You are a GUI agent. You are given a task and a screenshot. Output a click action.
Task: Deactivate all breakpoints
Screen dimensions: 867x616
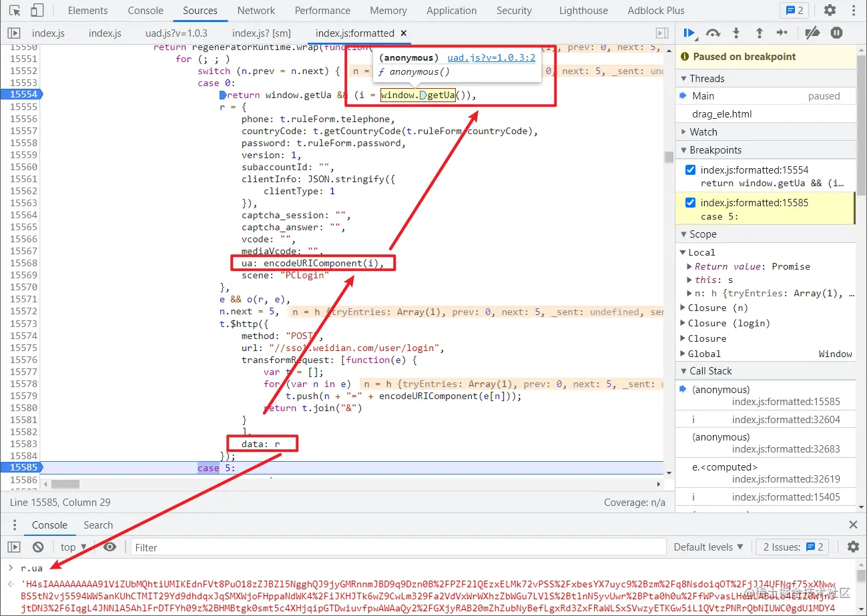pos(812,33)
